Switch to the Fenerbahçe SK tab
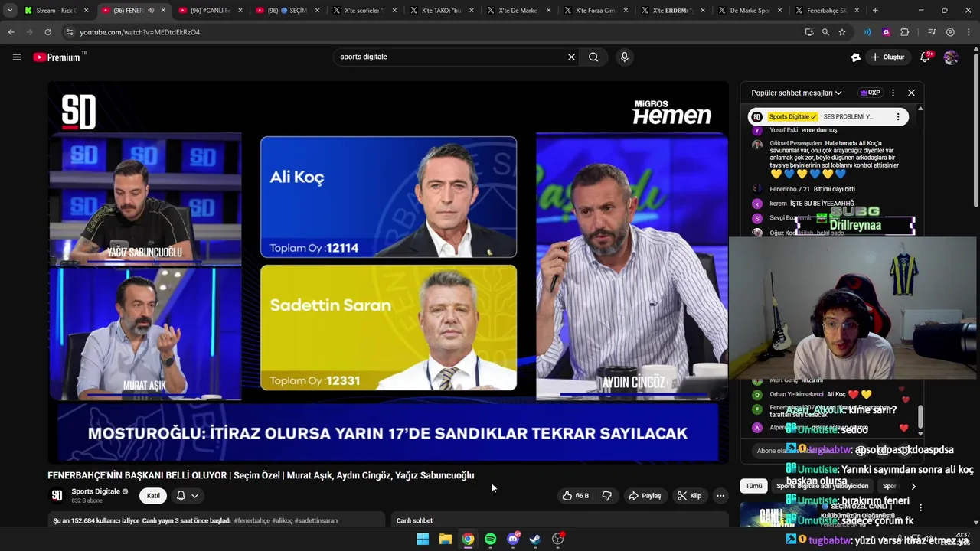This screenshot has height=551, width=980. [x=825, y=11]
